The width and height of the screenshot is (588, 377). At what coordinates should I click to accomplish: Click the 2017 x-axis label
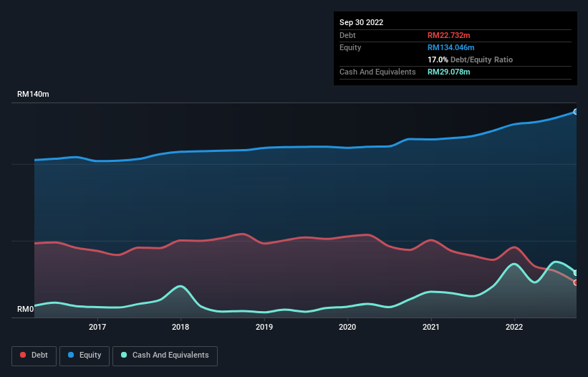coord(97,327)
